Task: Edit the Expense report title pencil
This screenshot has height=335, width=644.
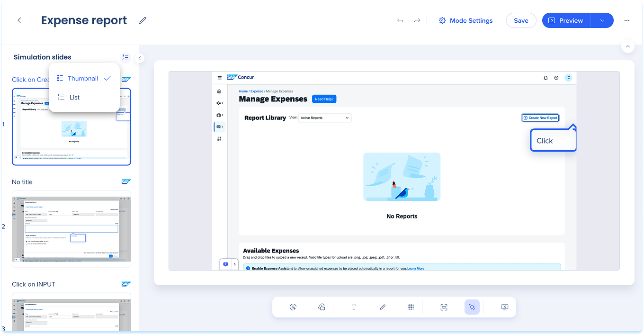Action: coord(143,20)
